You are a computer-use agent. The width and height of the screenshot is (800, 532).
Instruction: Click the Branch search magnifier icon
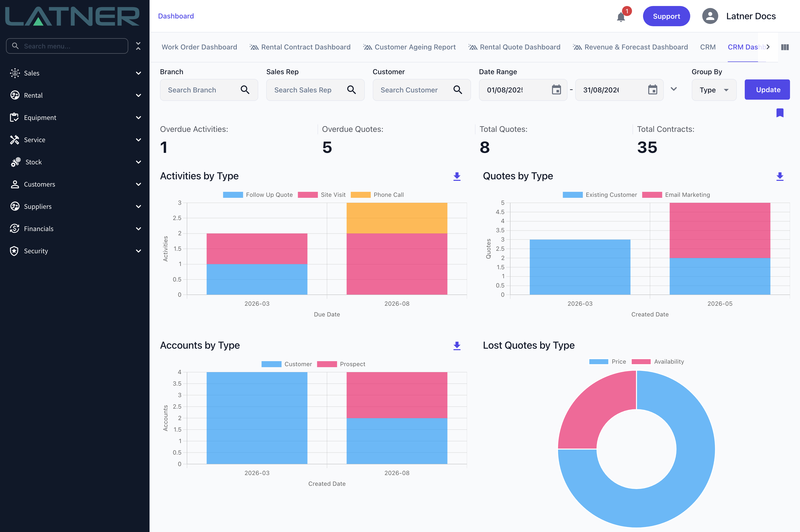point(245,90)
